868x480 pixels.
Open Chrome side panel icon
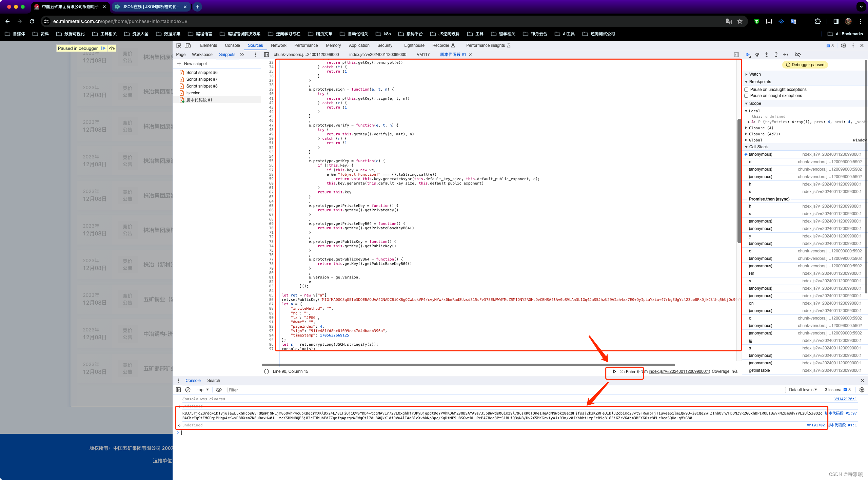point(836,21)
